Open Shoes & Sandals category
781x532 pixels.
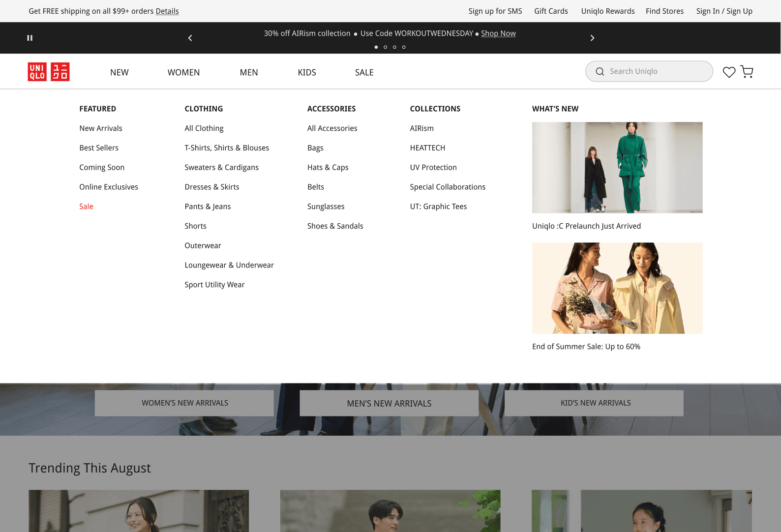[x=335, y=226]
